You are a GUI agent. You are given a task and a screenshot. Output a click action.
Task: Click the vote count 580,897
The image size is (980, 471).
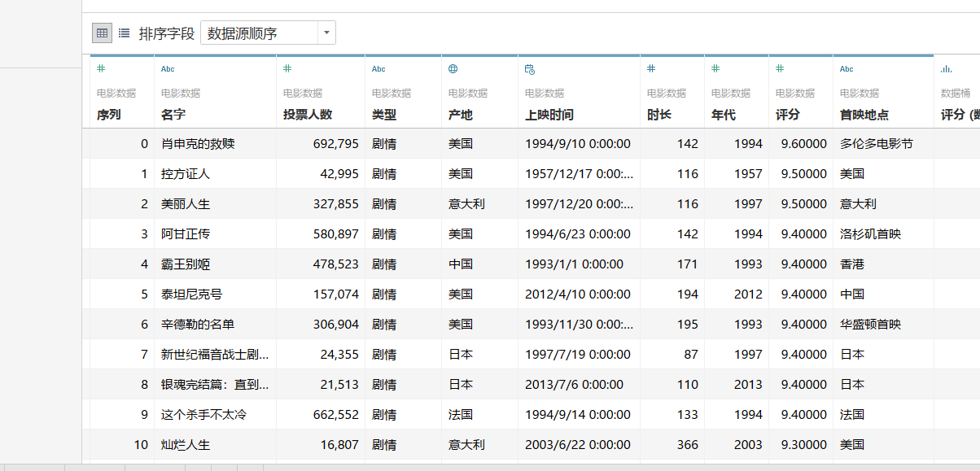(x=335, y=233)
